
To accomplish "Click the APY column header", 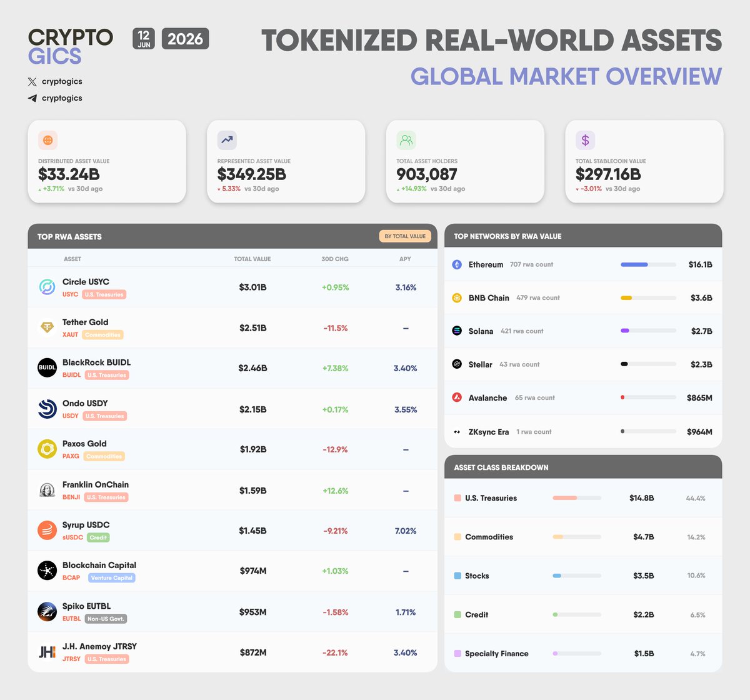I will pyautogui.click(x=406, y=259).
